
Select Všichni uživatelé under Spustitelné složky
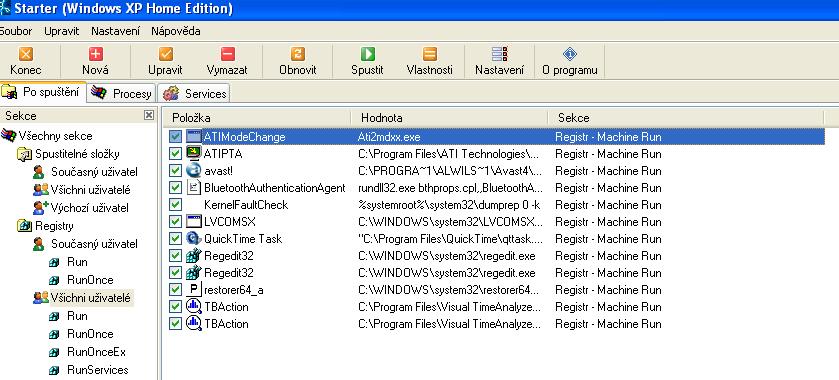[90, 190]
